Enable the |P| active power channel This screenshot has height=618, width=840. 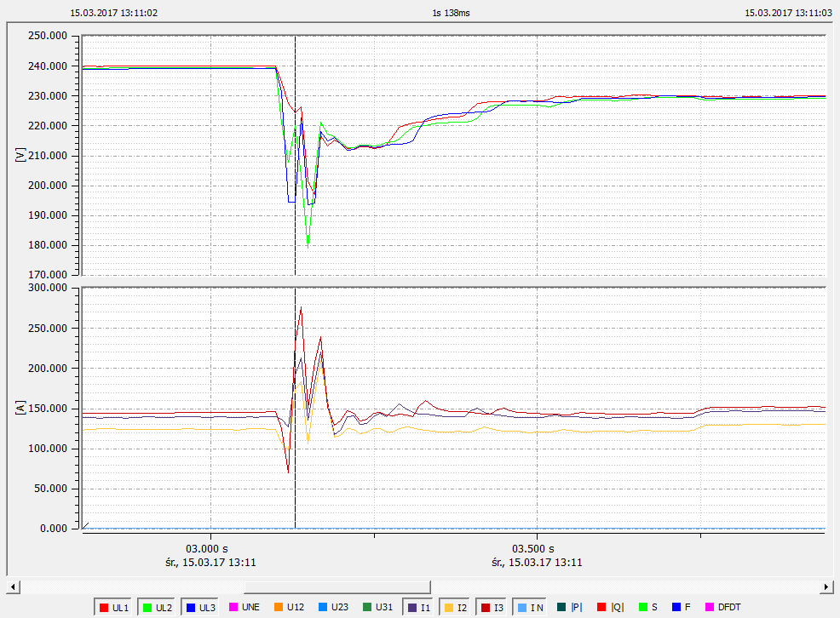click(x=570, y=607)
